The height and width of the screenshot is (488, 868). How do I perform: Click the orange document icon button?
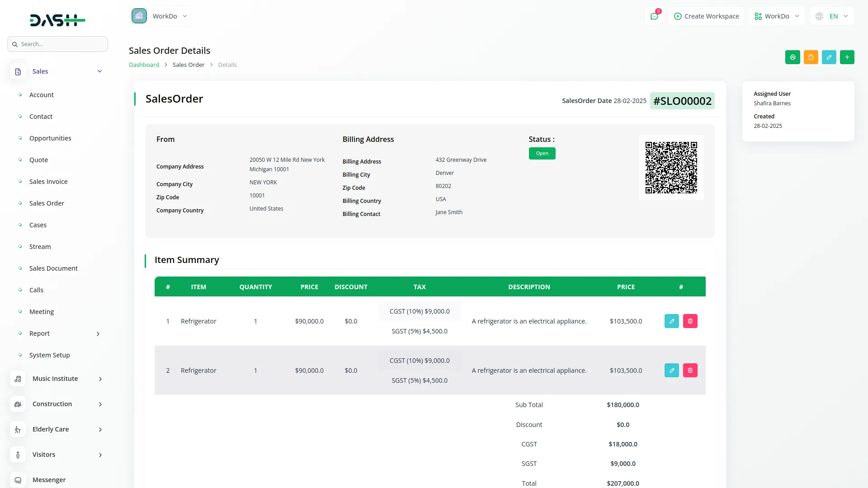pyautogui.click(x=811, y=57)
